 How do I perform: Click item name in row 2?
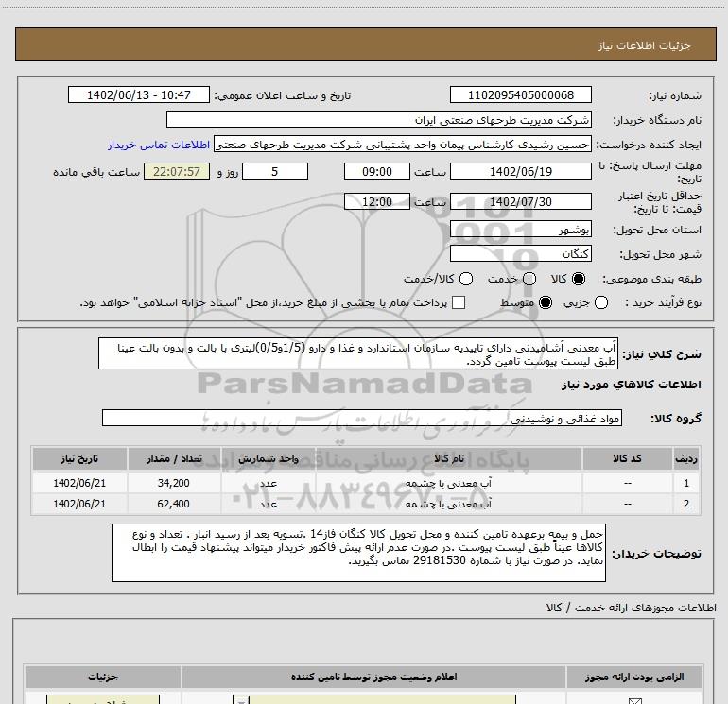coord(448,504)
